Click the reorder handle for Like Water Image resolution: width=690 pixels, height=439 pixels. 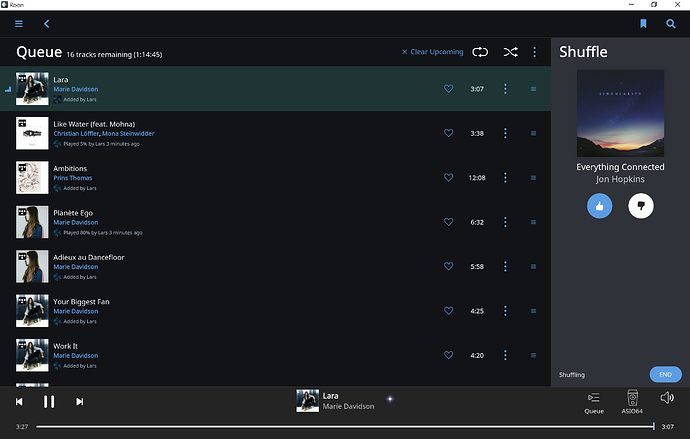(x=533, y=133)
